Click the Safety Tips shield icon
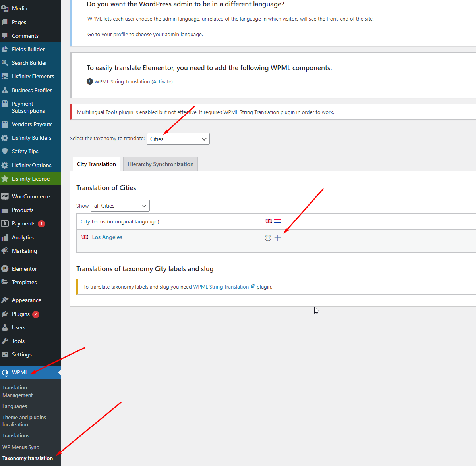The height and width of the screenshot is (466, 476). pyautogui.click(x=5, y=151)
